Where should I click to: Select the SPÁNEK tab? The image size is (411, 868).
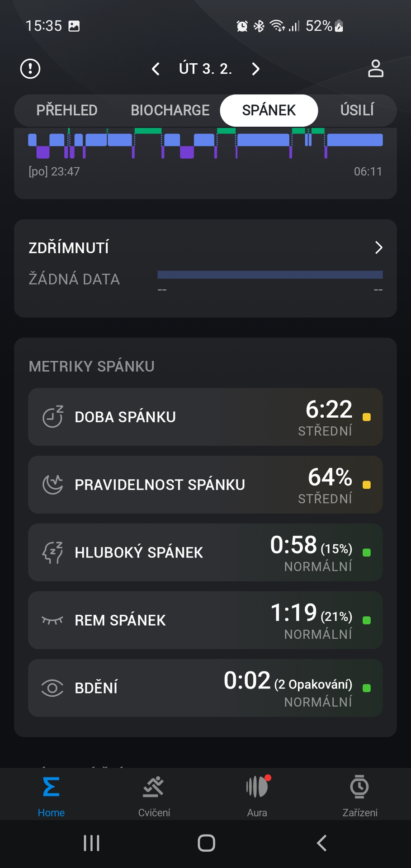[269, 110]
